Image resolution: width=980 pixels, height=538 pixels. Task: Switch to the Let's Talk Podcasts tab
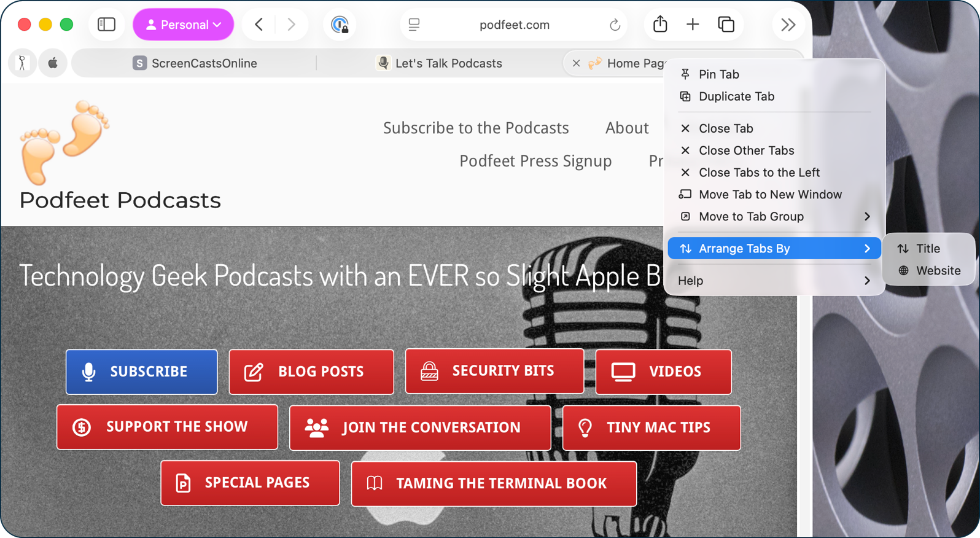pyautogui.click(x=440, y=63)
